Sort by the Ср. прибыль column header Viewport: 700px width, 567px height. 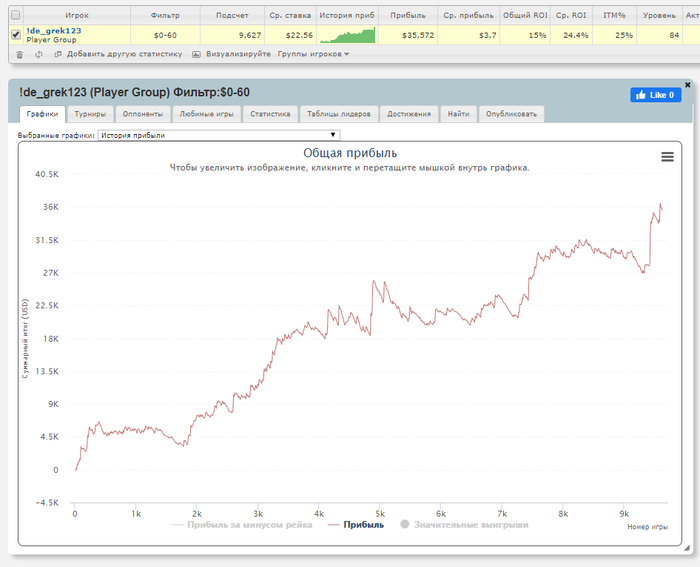[x=469, y=15]
